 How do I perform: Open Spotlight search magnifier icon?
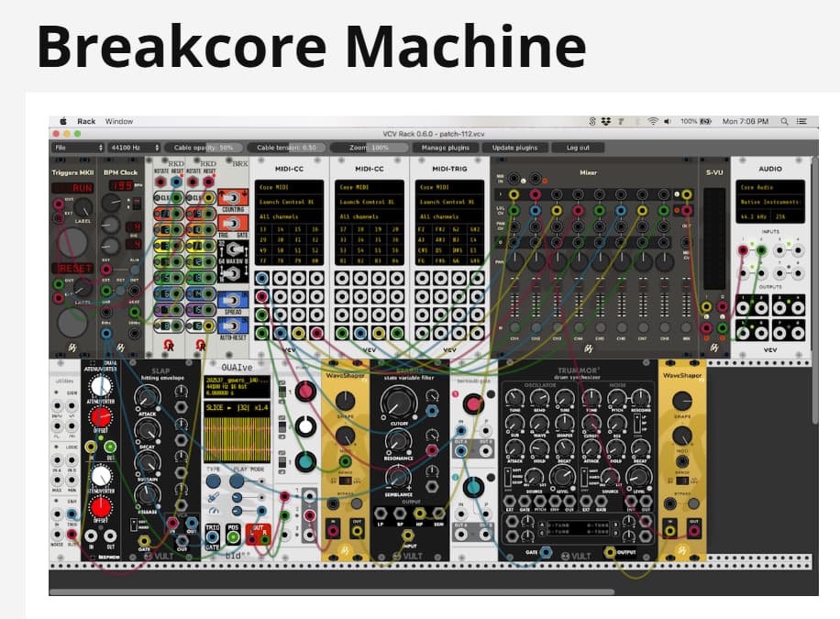(785, 121)
